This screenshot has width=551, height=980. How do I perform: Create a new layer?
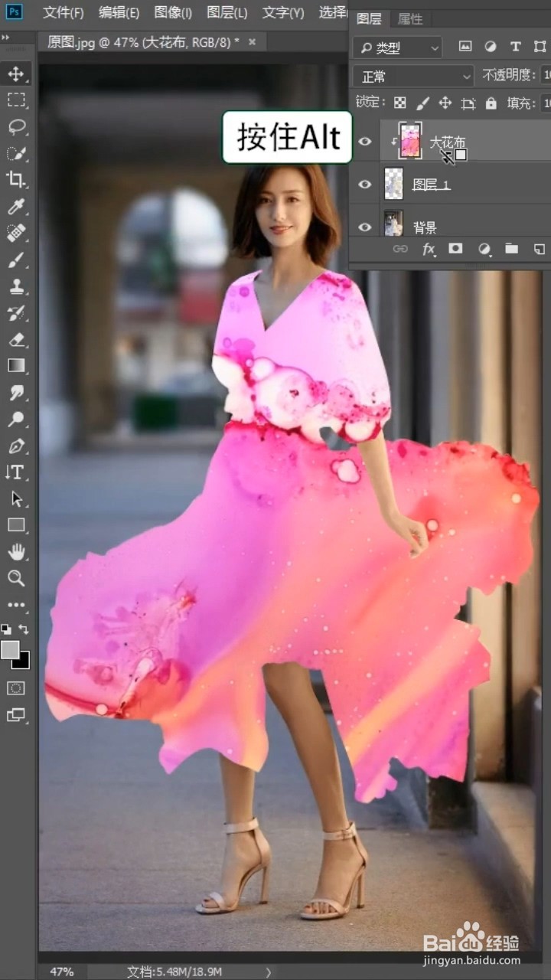(540, 249)
